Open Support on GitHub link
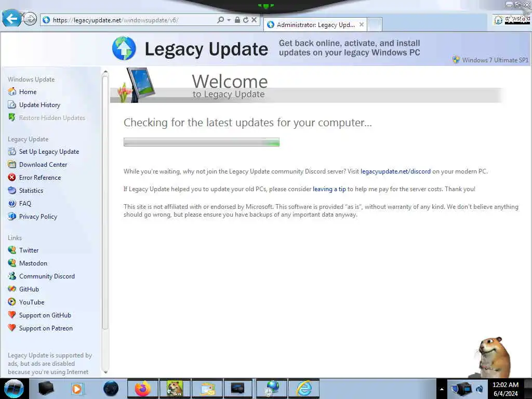Screen dimensions: 532x399 45,315
